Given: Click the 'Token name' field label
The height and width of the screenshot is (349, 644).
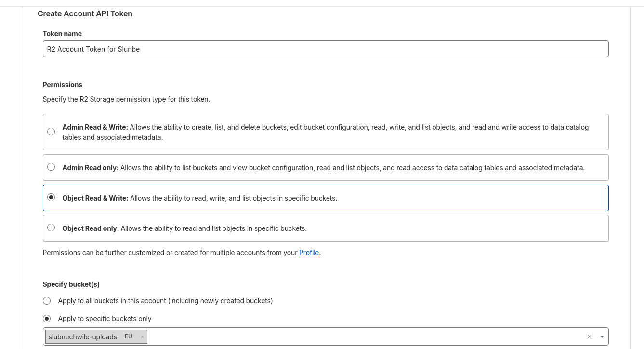Looking at the screenshot, I should (62, 34).
